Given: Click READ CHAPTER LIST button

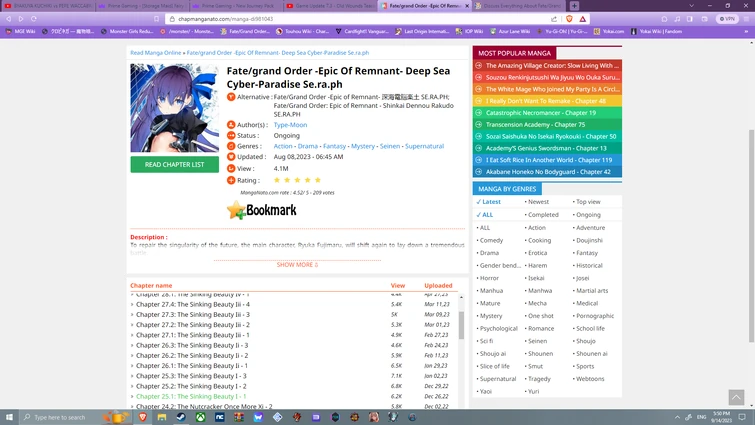Looking at the screenshot, I should coord(174,165).
